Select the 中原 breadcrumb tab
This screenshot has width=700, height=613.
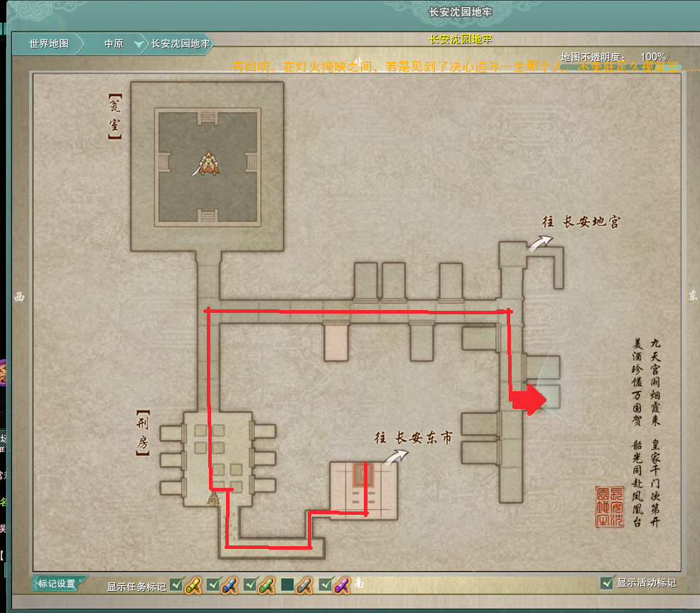(114, 43)
